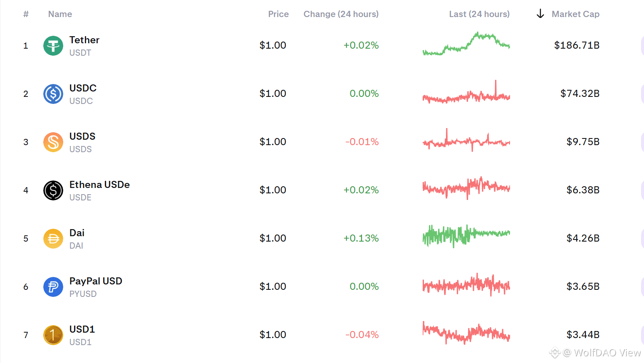Viewport: 644px width, 363px height.
Task: Open the Ethena USDe name link
Action: (99, 185)
